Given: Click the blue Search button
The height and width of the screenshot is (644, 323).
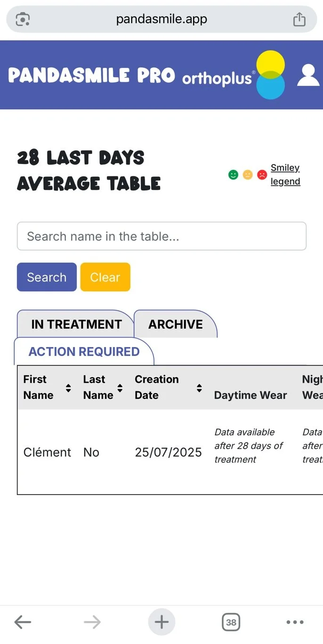Looking at the screenshot, I should pyautogui.click(x=47, y=277).
